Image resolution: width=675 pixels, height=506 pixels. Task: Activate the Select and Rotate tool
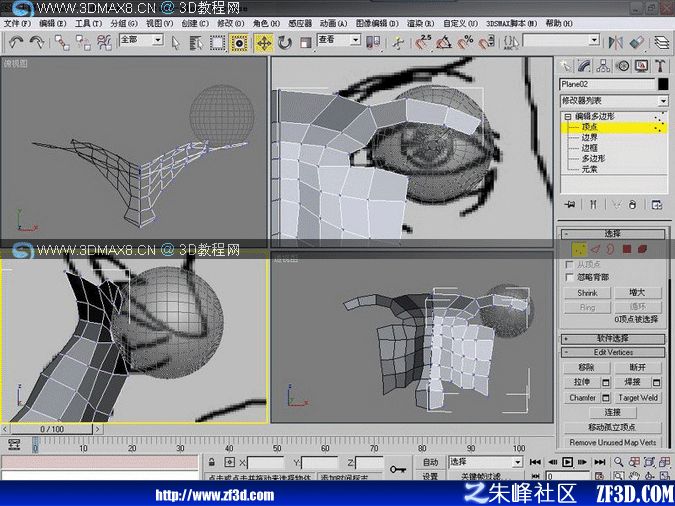pos(285,43)
